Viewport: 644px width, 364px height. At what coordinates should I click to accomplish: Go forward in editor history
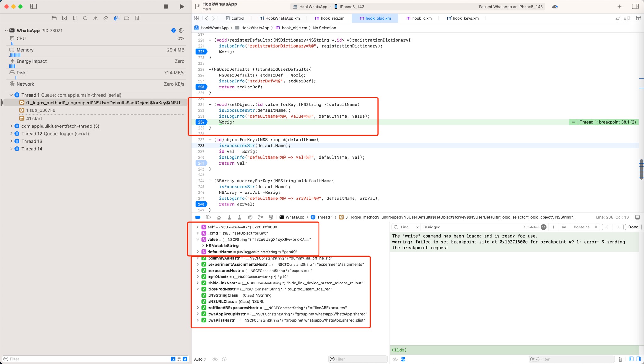[214, 18]
